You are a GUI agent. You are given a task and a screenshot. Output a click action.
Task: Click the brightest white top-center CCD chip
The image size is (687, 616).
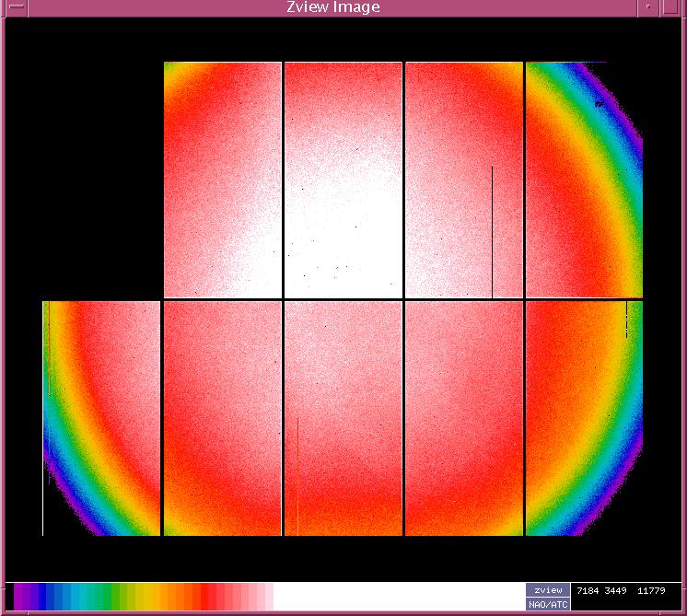[343, 180]
